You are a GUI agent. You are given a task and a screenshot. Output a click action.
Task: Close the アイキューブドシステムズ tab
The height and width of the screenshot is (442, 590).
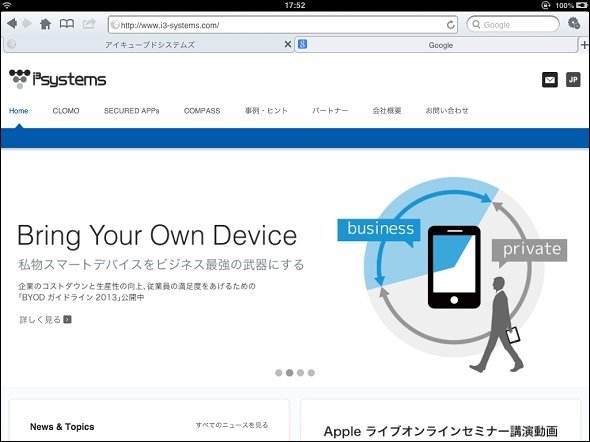click(288, 44)
